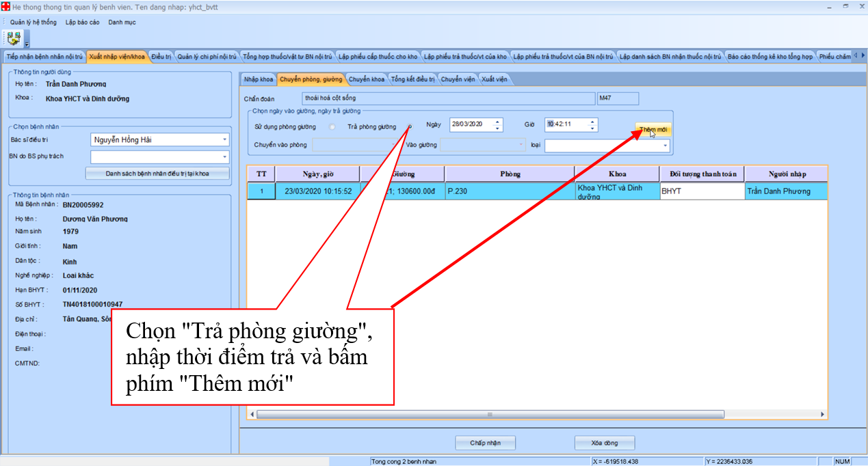
Task: Switch to the Nhập khoa sub-tab
Action: [x=259, y=79]
